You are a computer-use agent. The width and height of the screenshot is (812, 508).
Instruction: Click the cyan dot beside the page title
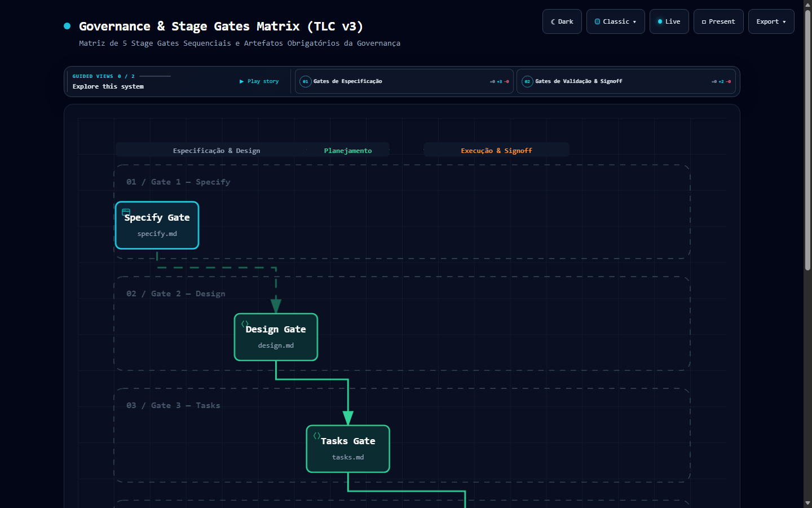[67, 26]
